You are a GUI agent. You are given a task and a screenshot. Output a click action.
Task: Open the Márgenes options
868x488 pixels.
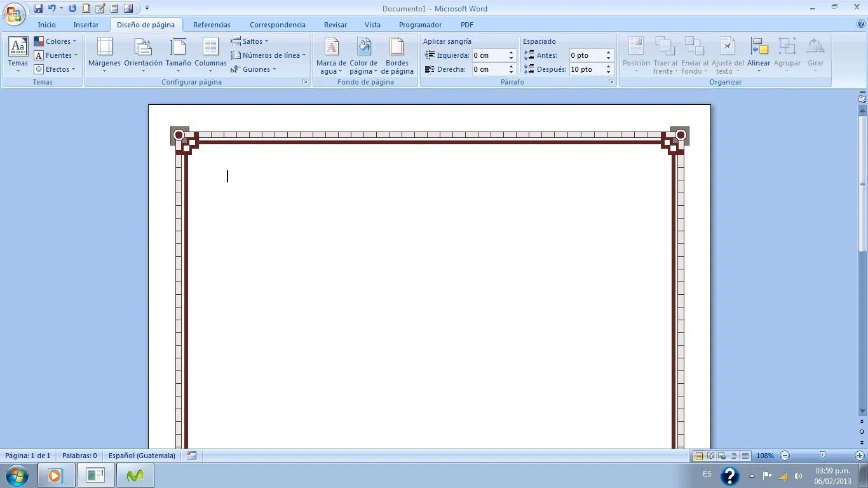[x=104, y=55]
